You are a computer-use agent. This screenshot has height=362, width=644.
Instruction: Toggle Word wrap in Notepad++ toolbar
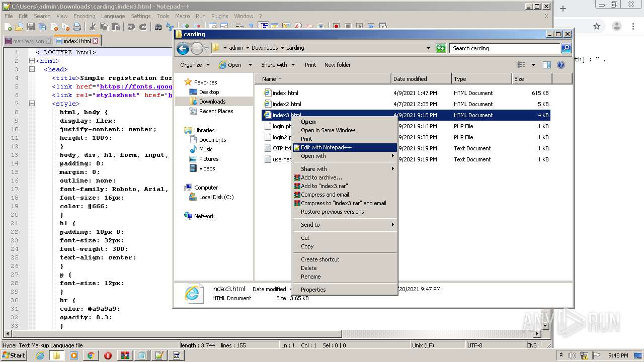(x=239, y=26)
